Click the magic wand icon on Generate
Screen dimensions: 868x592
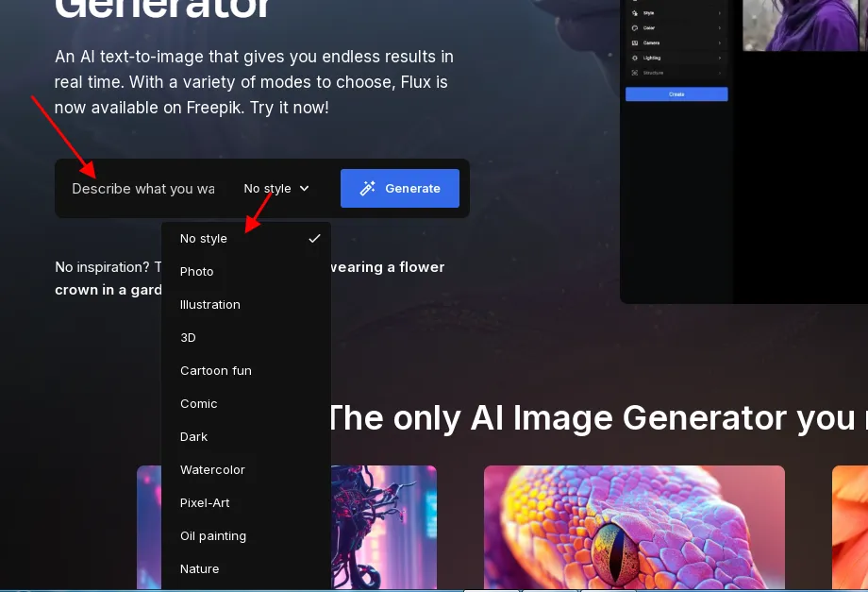coord(368,188)
